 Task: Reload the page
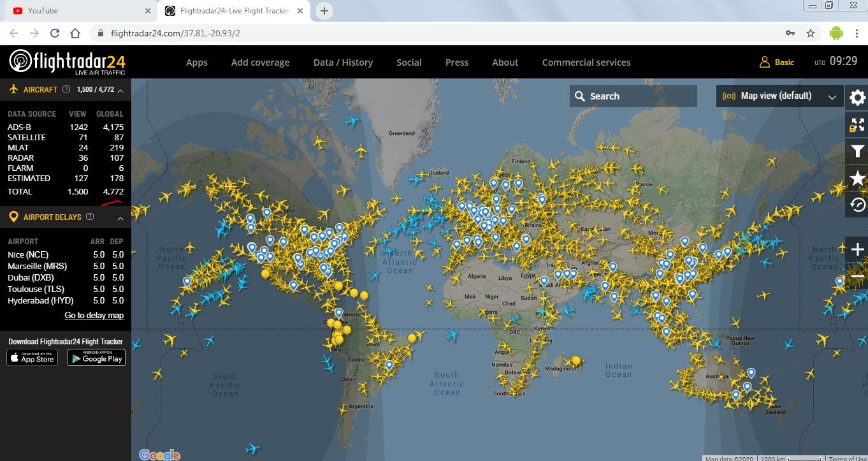coord(55,33)
